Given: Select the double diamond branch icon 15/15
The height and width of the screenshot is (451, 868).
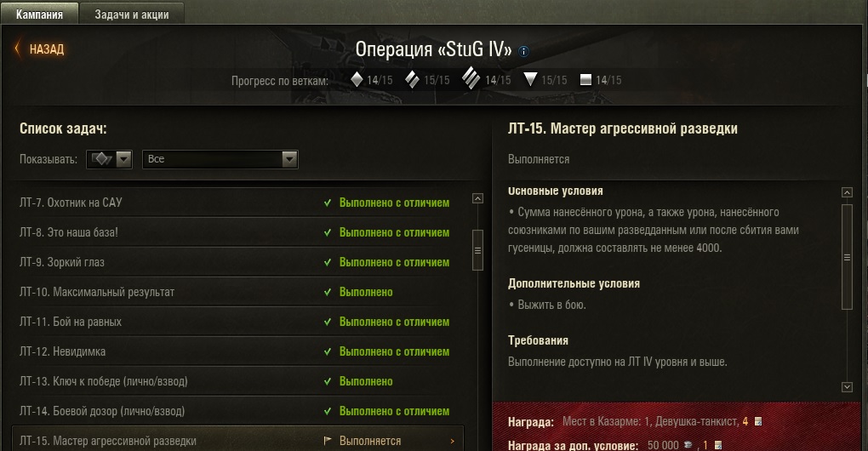Looking at the screenshot, I should tap(412, 80).
